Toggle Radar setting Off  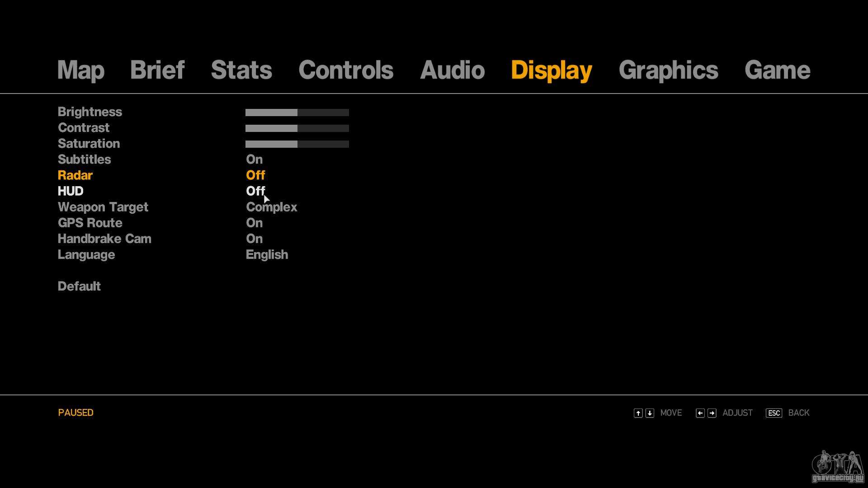point(256,174)
